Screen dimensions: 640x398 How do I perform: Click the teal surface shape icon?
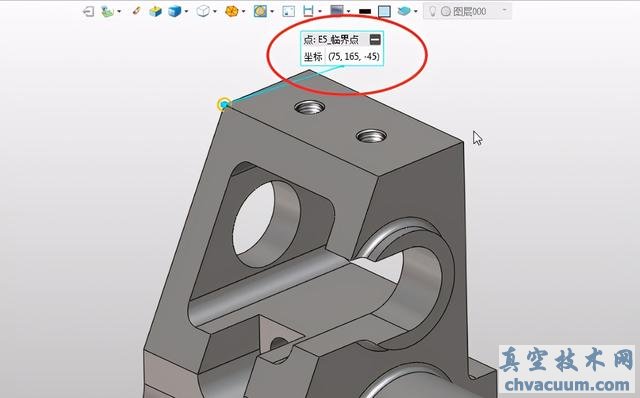404,11
